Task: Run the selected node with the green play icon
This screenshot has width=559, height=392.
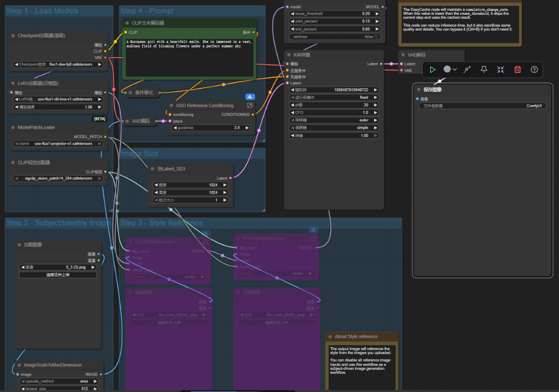Action: 432,70
